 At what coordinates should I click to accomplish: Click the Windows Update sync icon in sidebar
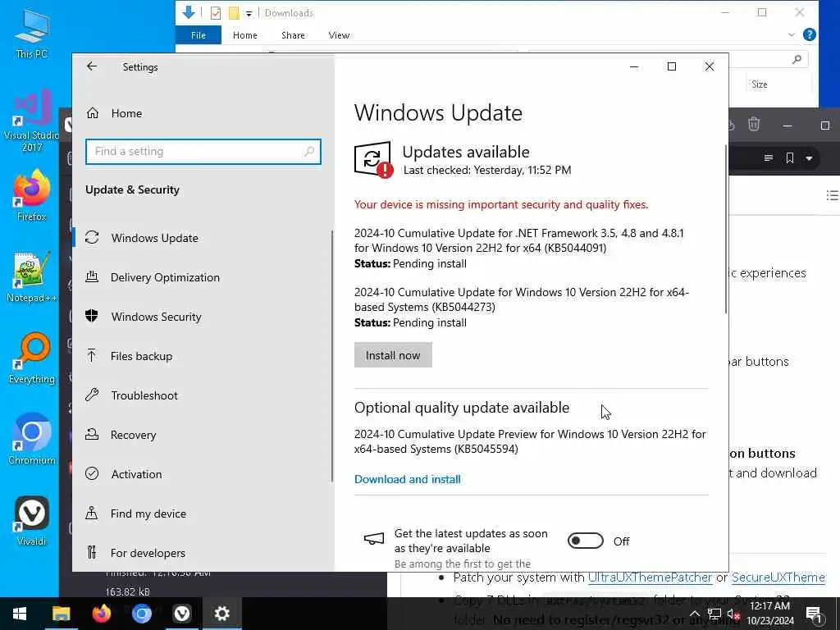coord(92,237)
